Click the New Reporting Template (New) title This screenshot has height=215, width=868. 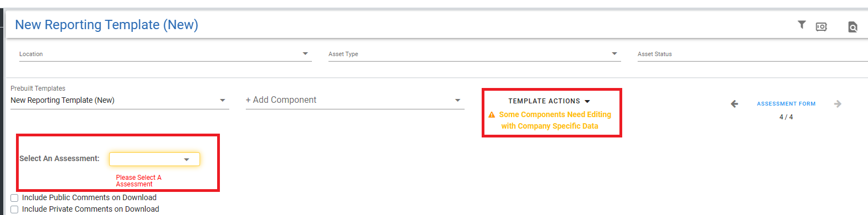[106, 25]
